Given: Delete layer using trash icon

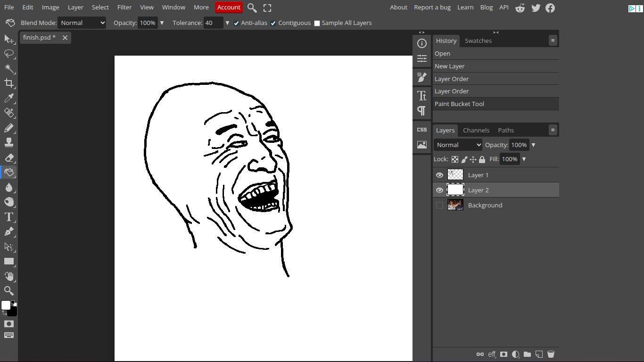Looking at the screenshot, I should tap(551, 354).
